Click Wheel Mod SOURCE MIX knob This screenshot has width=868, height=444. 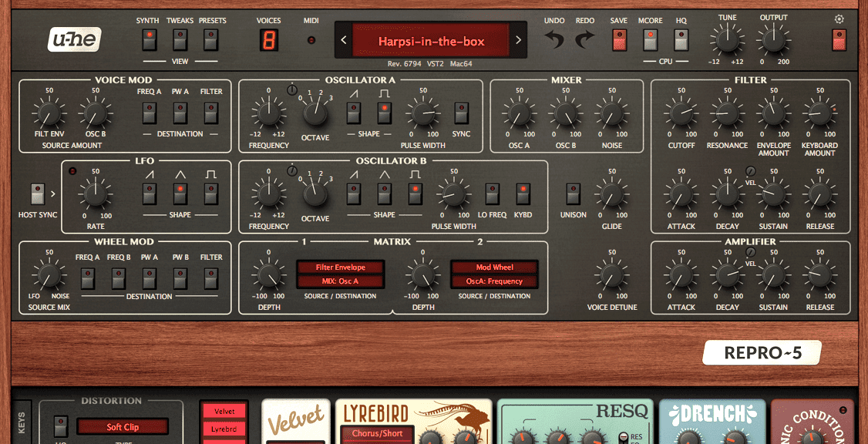click(49, 275)
